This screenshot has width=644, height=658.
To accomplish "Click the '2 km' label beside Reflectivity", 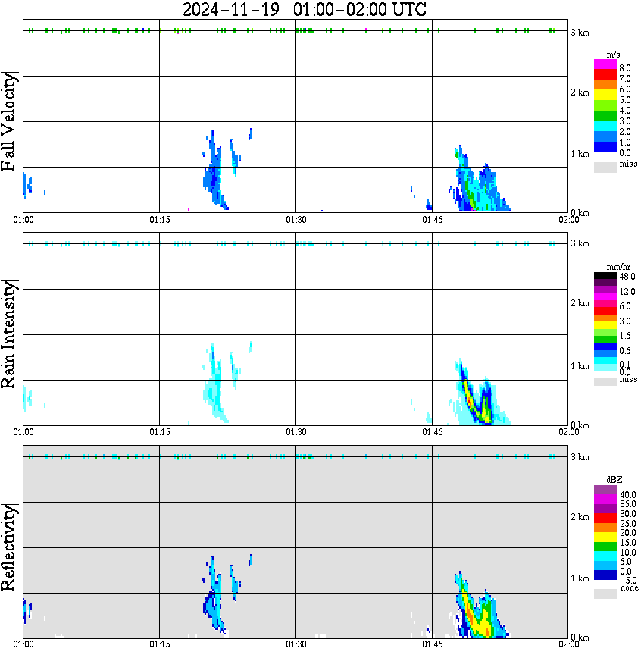I will click(x=580, y=517).
